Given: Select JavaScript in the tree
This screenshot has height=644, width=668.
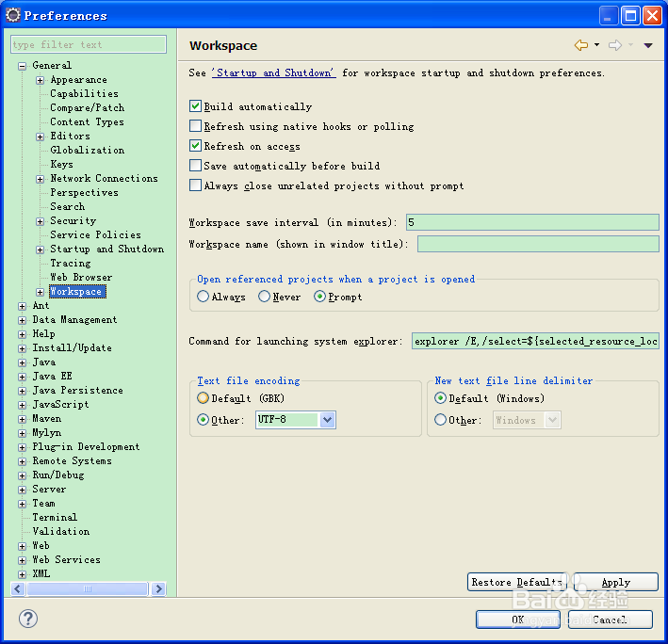Looking at the screenshot, I should [60, 404].
